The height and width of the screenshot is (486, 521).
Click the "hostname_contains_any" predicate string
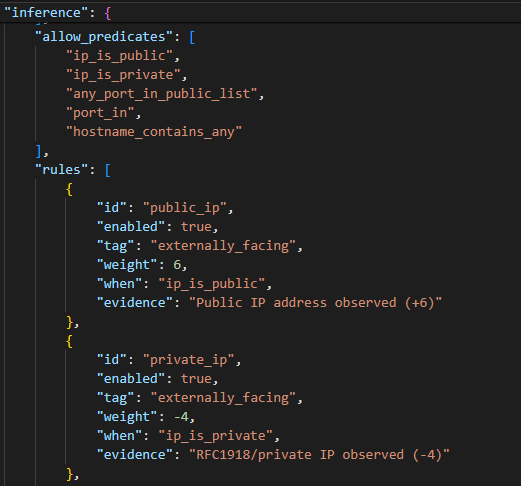click(154, 132)
